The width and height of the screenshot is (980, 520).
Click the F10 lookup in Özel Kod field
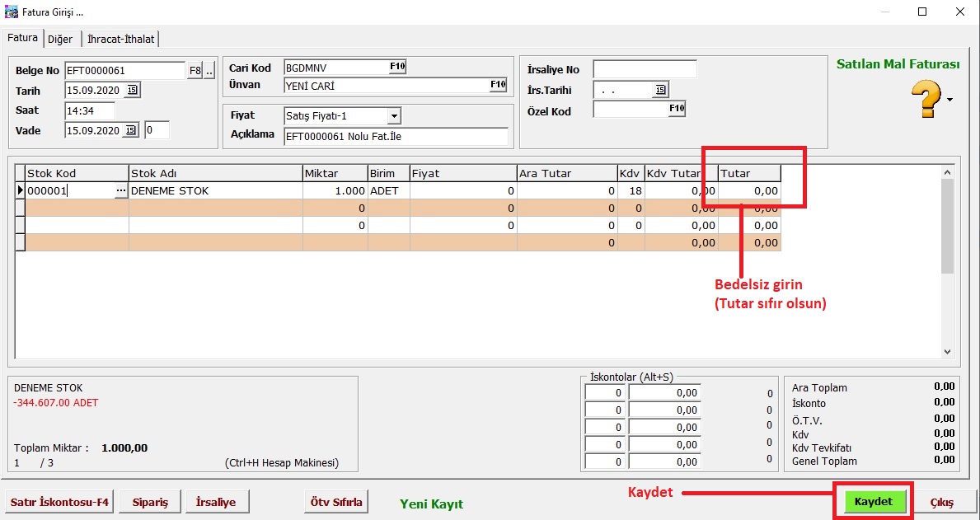click(x=677, y=108)
